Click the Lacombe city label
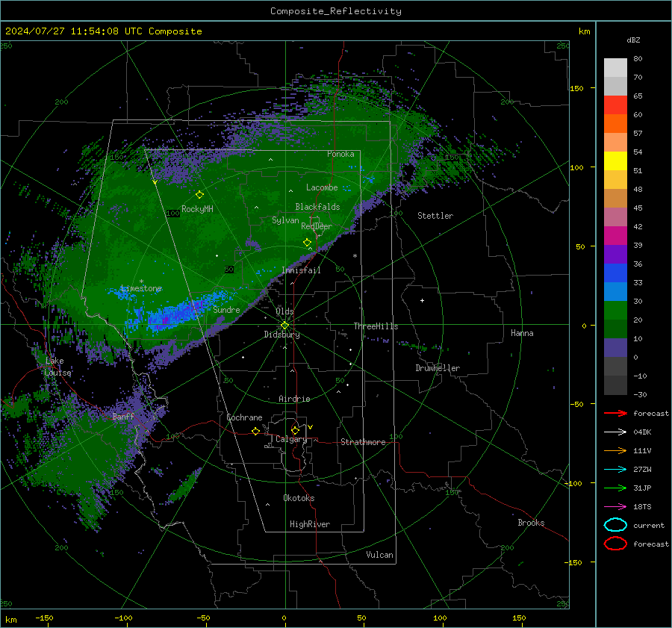Screen dimensions: 672x628 (x=322, y=187)
